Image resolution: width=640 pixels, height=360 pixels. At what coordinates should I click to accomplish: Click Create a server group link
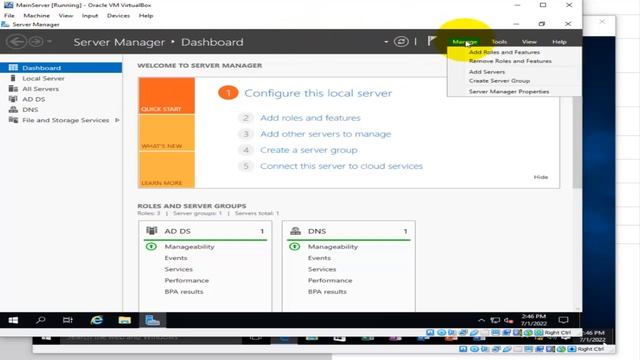click(309, 150)
